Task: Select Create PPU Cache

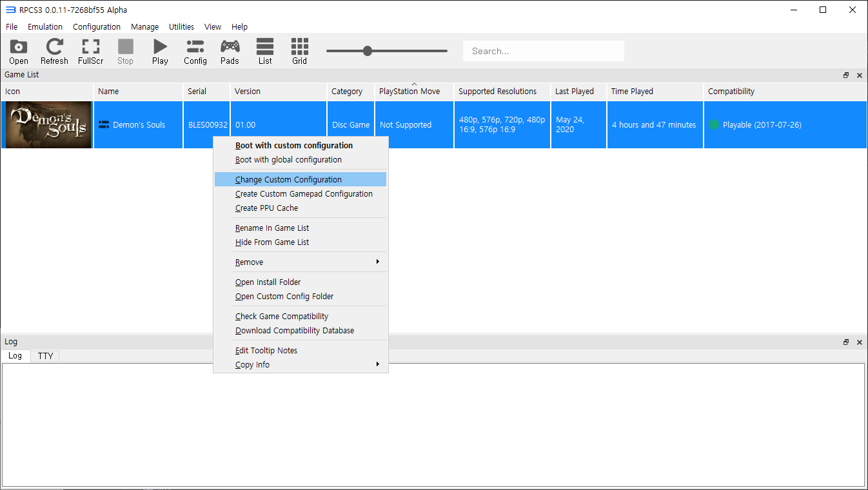Action: [301, 208]
